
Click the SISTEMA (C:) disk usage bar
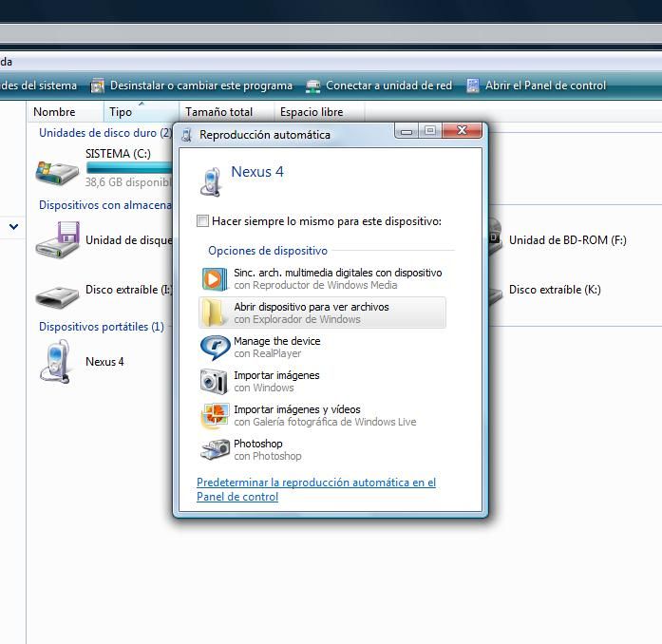[129, 168]
